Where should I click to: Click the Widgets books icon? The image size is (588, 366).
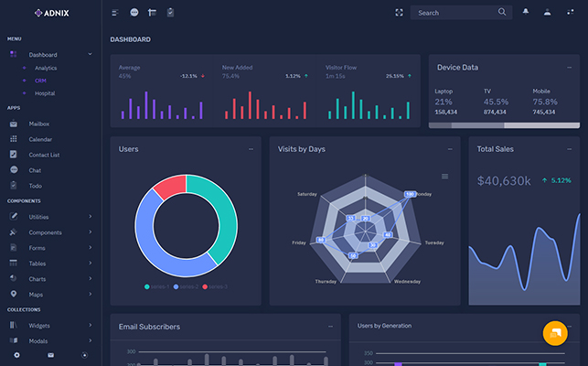click(13, 325)
